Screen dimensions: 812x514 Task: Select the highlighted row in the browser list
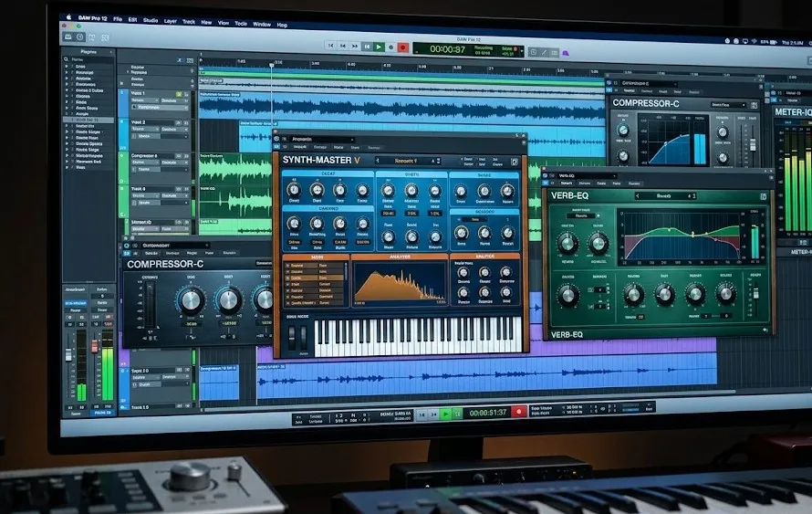coord(88,120)
